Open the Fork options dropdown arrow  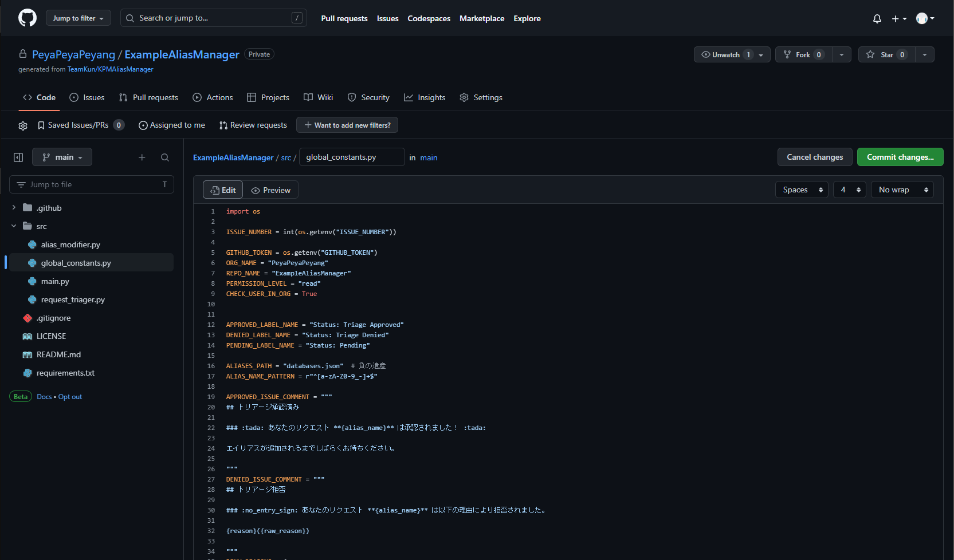[841, 54]
